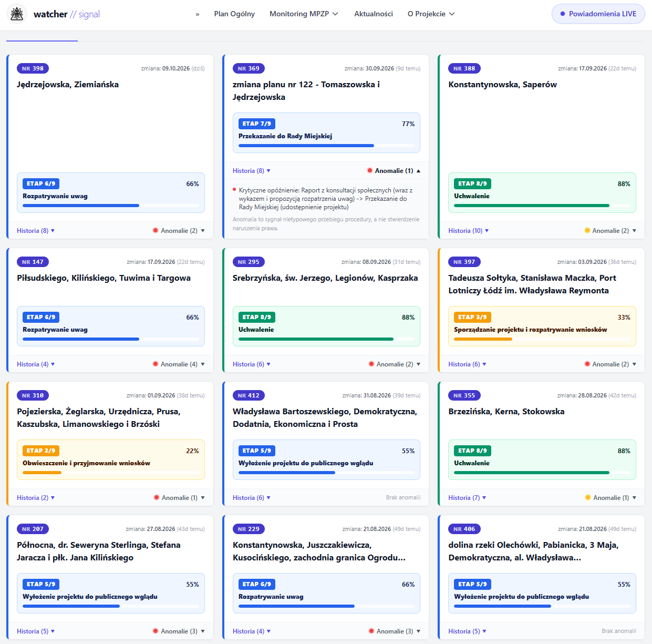Select ETAP 3/9 stage label on NR 397

(x=473, y=318)
